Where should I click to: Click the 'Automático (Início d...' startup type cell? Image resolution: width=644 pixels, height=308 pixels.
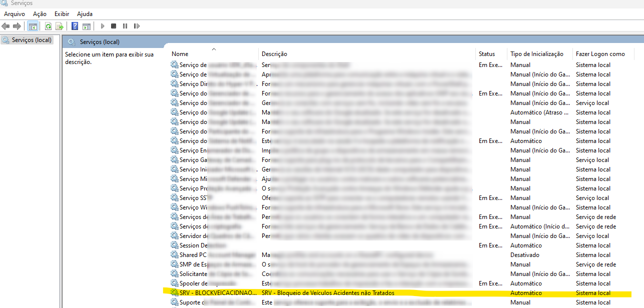tap(540, 226)
